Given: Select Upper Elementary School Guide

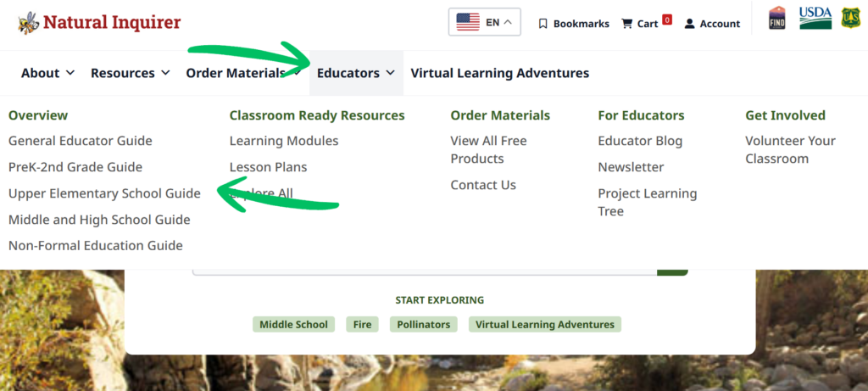Looking at the screenshot, I should [104, 193].
